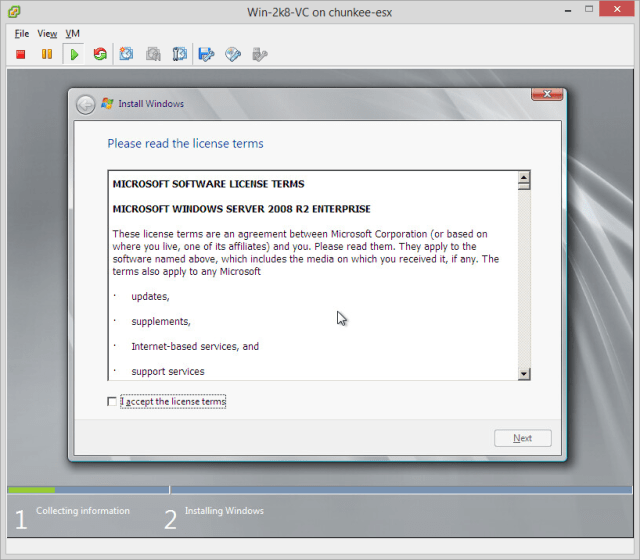Click the installation progress bar
The height and width of the screenshot is (560, 640).
(x=320, y=490)
